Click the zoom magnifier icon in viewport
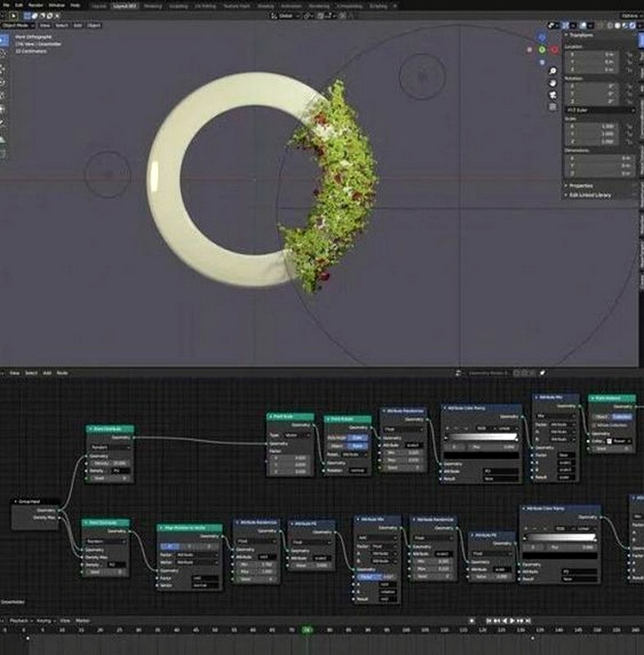This screenshot has width=644, height=655. pyautogui.click(x=553, y=70)
